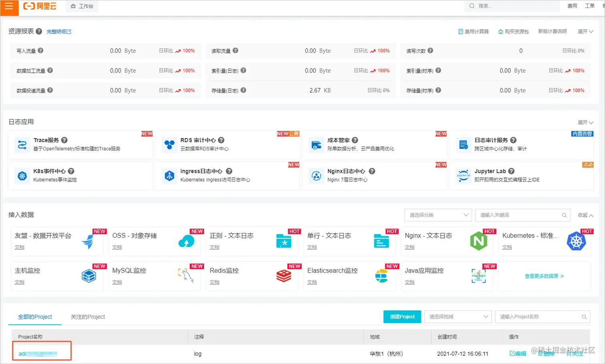This screenshot has height=364, width=605.
Task: Switch to the 全部的Project tab
Action: (35, 317)
